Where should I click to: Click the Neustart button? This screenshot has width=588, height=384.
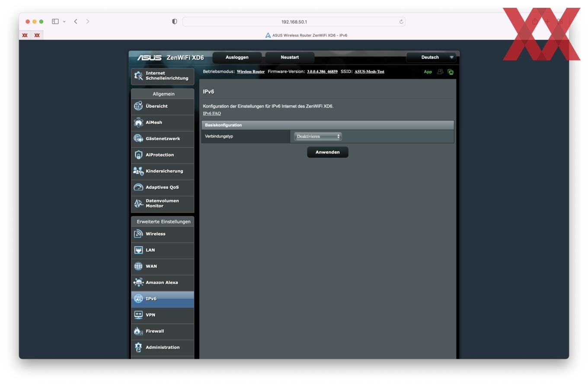tap(290, 57)
